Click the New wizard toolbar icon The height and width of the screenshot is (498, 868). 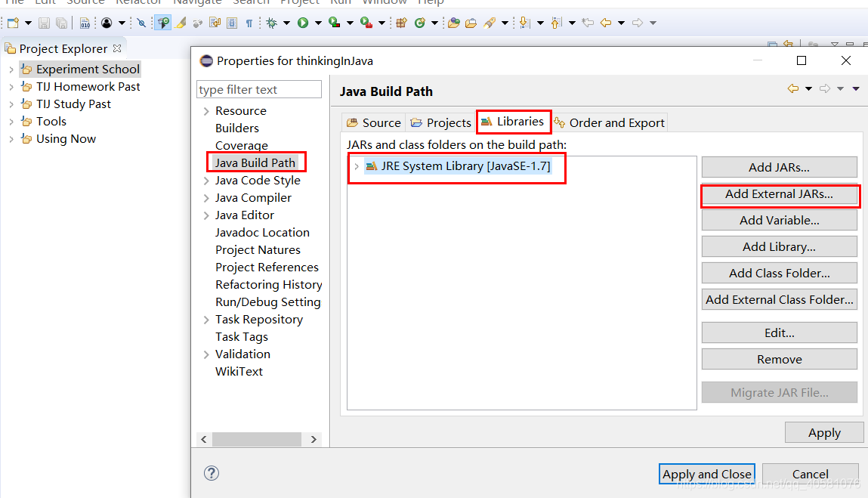coord(14,23)
